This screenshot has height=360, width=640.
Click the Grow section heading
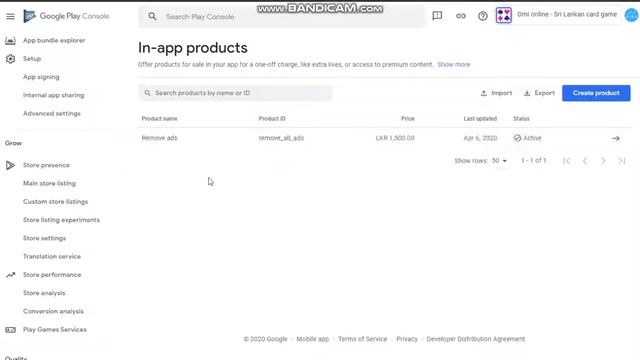(13, 143)
